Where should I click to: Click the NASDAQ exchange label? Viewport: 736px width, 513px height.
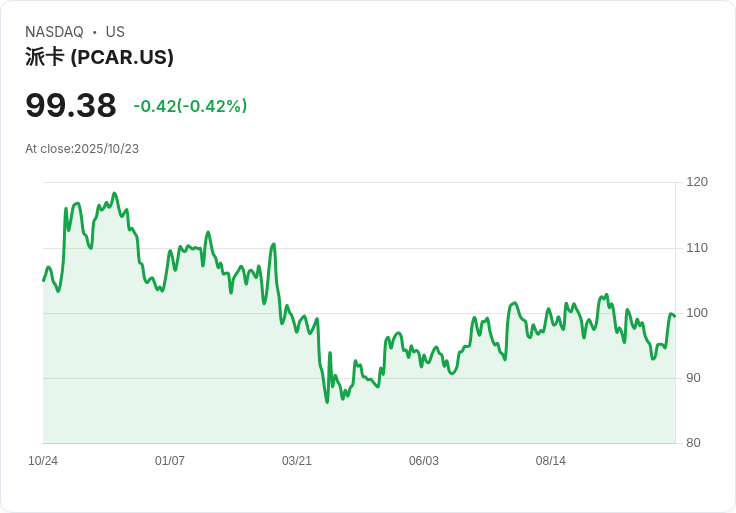click(54, 32)
